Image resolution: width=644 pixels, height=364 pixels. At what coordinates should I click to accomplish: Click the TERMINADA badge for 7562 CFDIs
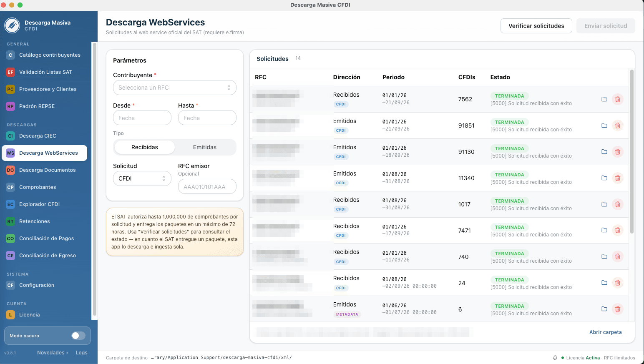509,96
